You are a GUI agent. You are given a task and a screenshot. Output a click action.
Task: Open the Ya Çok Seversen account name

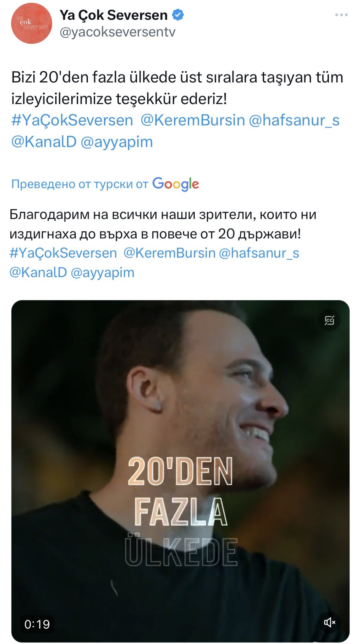(113, 15)
